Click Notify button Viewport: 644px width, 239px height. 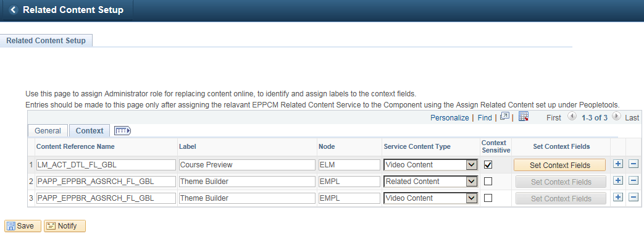point(65,226)
